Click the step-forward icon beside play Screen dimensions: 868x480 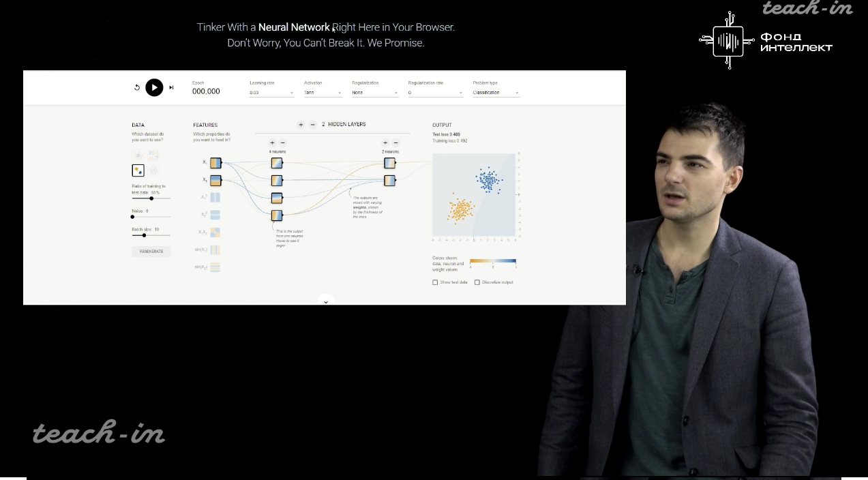pos(171,87)
